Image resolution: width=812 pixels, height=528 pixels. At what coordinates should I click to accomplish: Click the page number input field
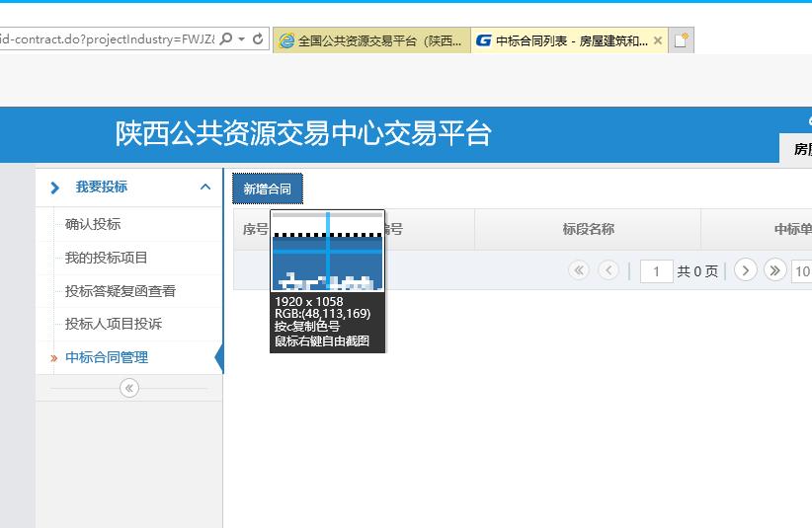coord(656,271)
